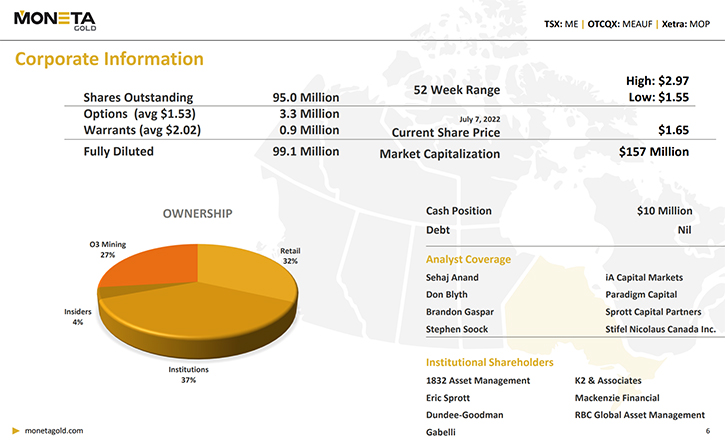Viewport: 725px width, 443px height.
Task: Click analyst name 'Don Blyth'
Action: [x=447, y=295]
